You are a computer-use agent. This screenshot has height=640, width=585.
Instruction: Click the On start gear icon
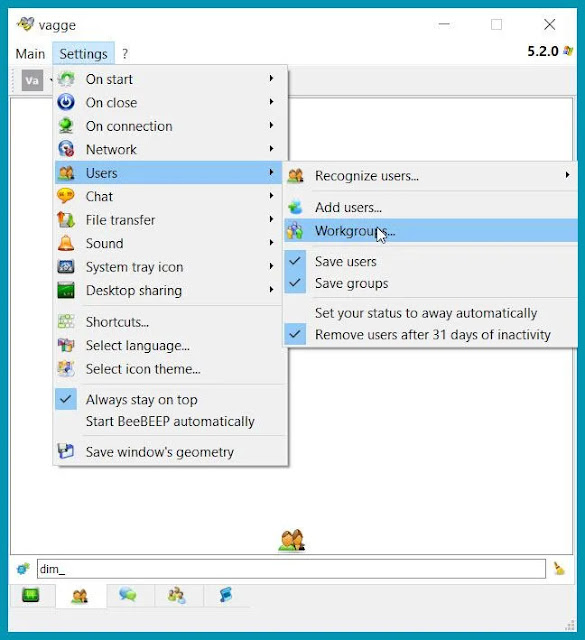point(66,79)
